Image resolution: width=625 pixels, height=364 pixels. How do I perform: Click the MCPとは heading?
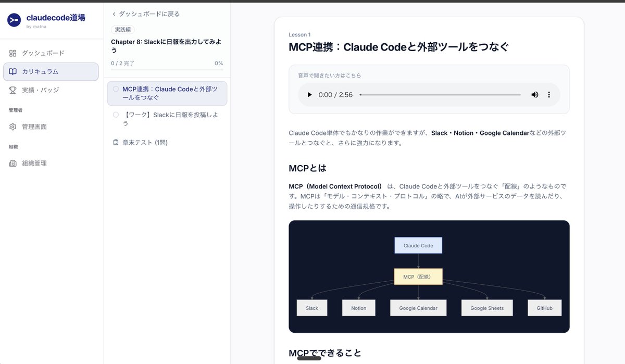307,168
